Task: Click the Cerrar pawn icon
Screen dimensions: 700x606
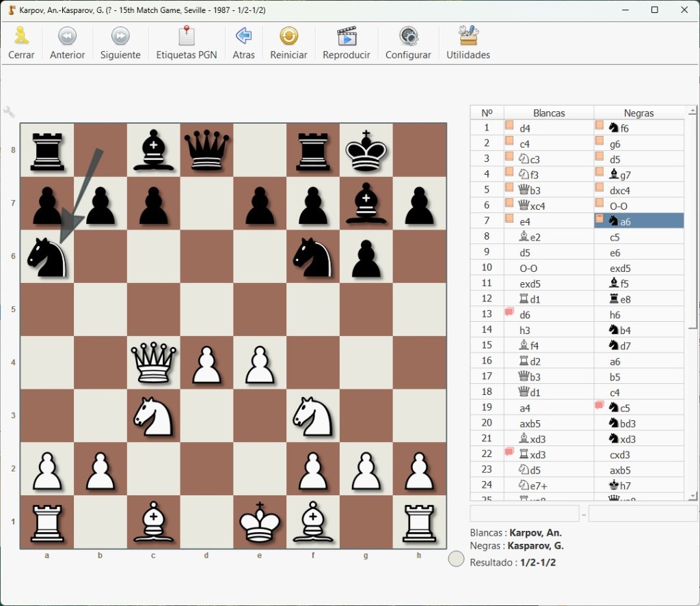Action: pos(21,36)
